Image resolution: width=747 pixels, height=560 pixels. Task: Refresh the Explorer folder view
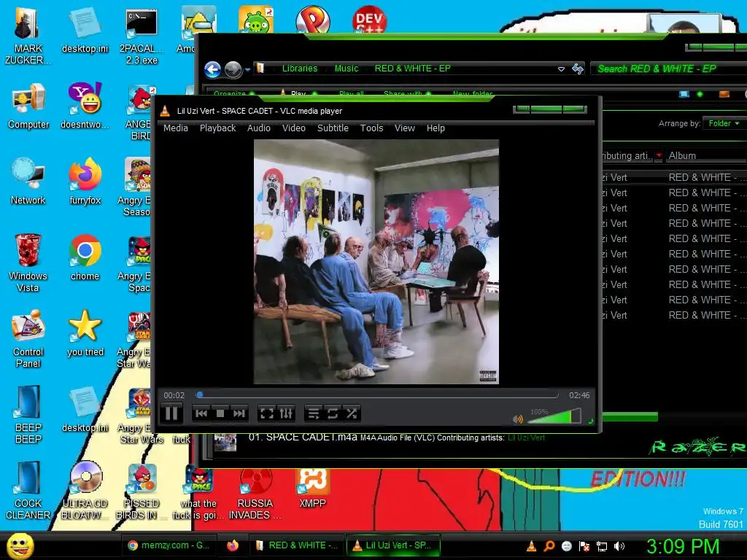tap(578, 69)
